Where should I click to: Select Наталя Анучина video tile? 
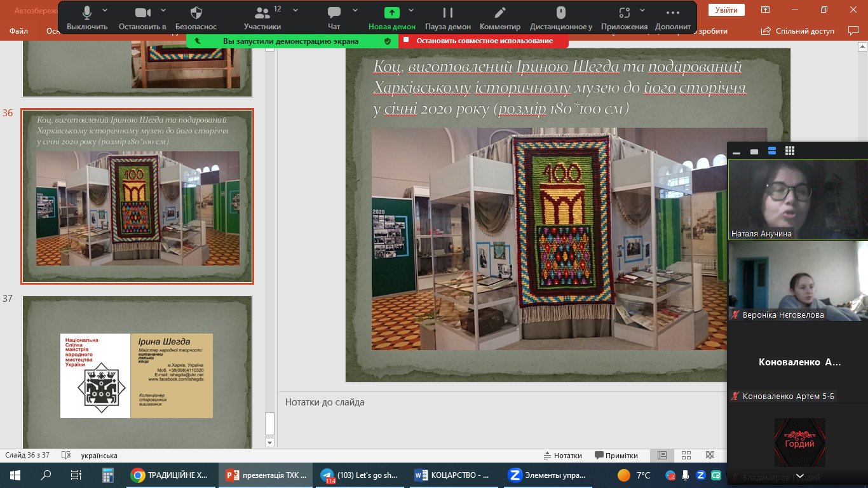pyautogui.click(x=798, y=199)
